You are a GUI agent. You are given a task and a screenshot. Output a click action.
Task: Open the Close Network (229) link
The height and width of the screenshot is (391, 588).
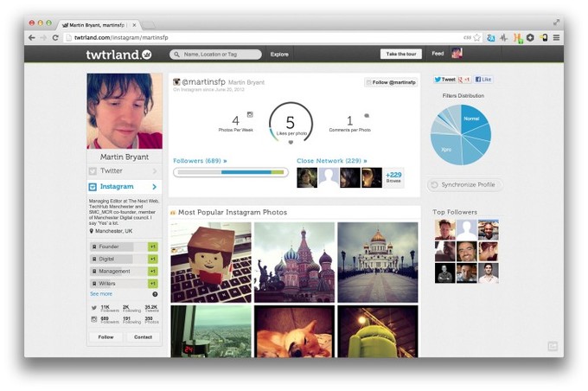pyautogui.click(x=332, y=161)
